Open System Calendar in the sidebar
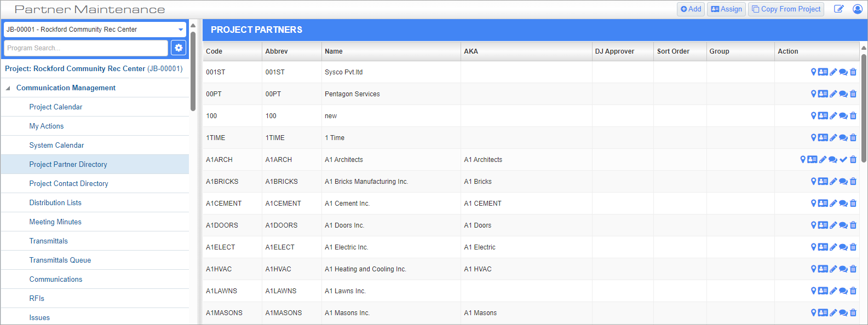Screen dimensions: 868x325 click(56, 145)
